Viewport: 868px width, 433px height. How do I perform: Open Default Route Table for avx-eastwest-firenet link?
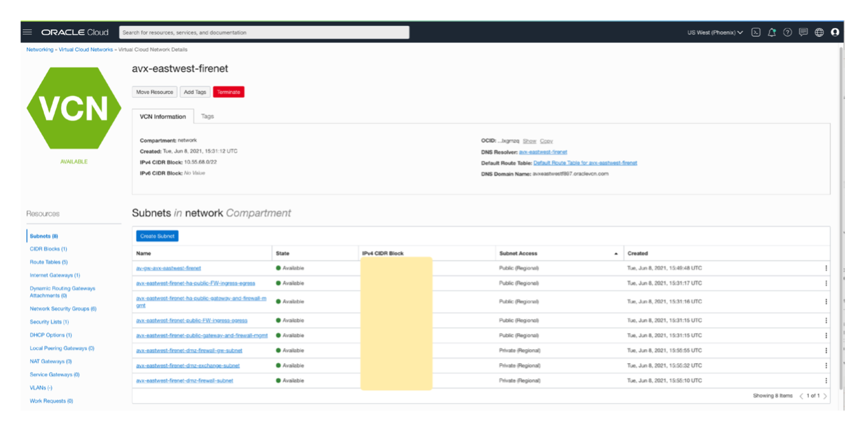click(x=585, y=163)
